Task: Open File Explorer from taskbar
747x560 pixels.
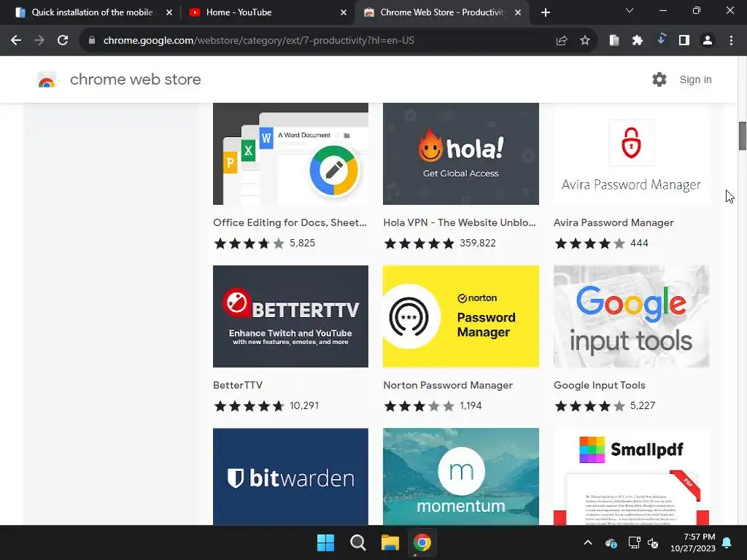Action: pyautogui.click(x=390, y=542)
